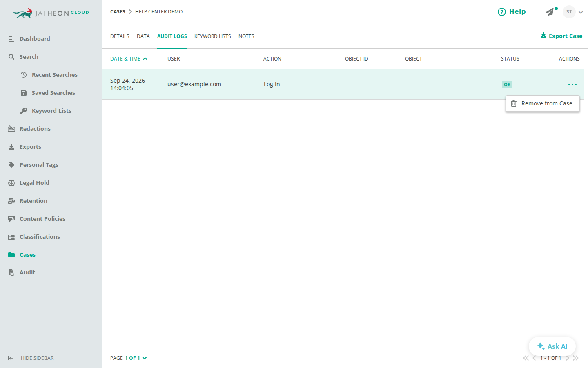Screen dimensions: 588x368
Task: Open the three-dots actions menu for Log In row
Action: [x=572, y=85]
